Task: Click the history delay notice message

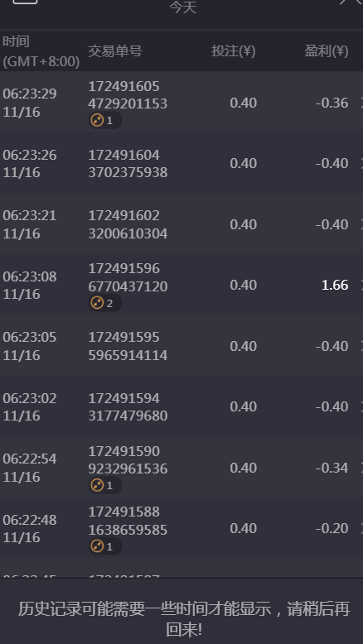Action: click(184, 618)
